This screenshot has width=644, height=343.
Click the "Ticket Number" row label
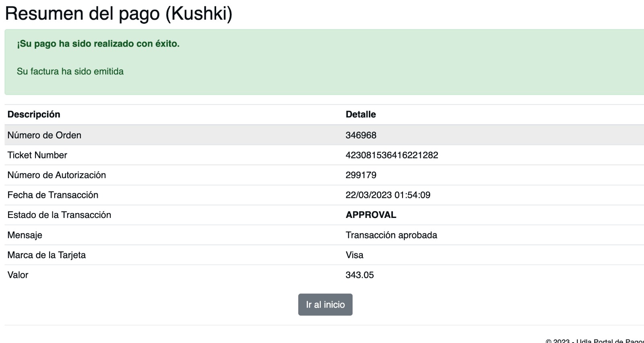click(37, 155)
